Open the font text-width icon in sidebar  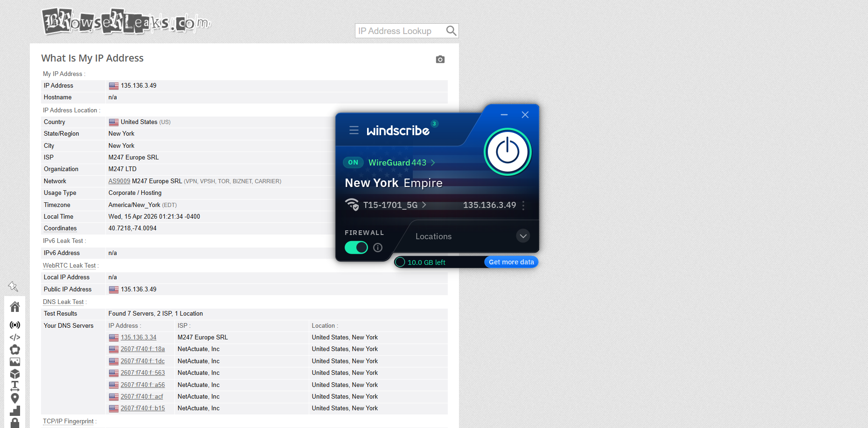click(15, 386)
